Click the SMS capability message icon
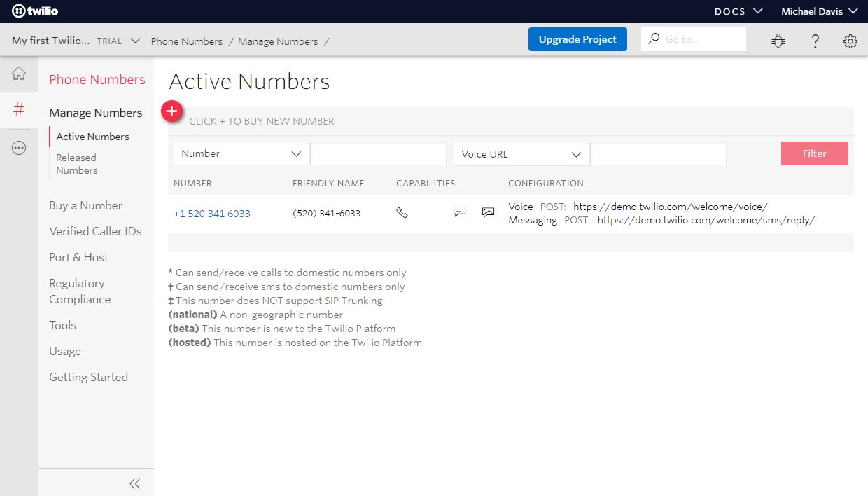 tap(459, 212)
